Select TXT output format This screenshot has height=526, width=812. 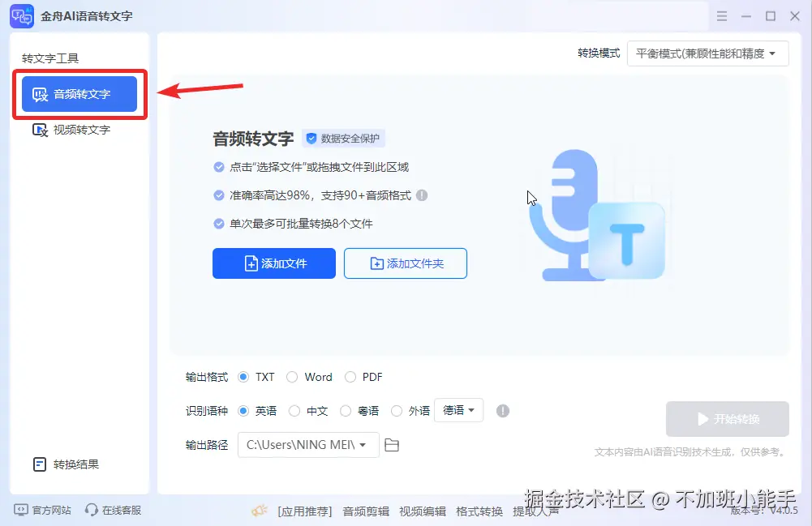(x=243, y=377)
